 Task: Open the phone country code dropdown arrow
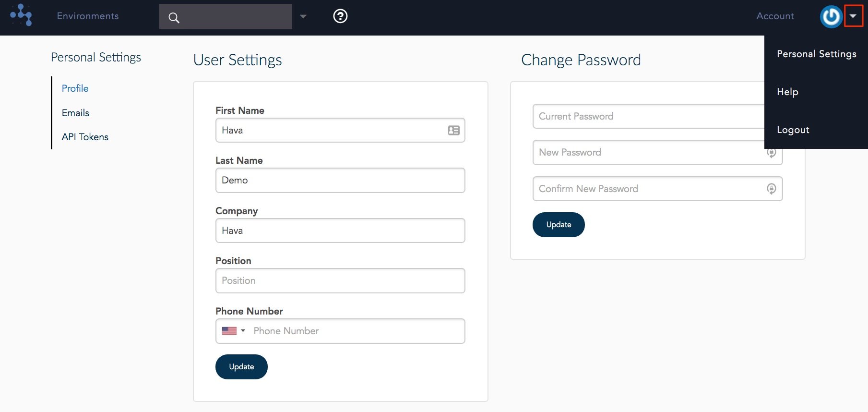[x=243, y=331]
